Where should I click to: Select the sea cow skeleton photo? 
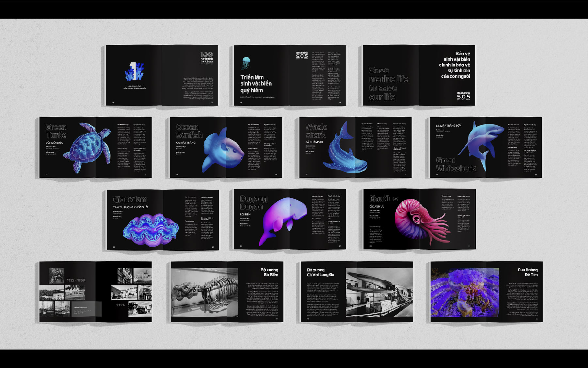click(x=204, y=292)
